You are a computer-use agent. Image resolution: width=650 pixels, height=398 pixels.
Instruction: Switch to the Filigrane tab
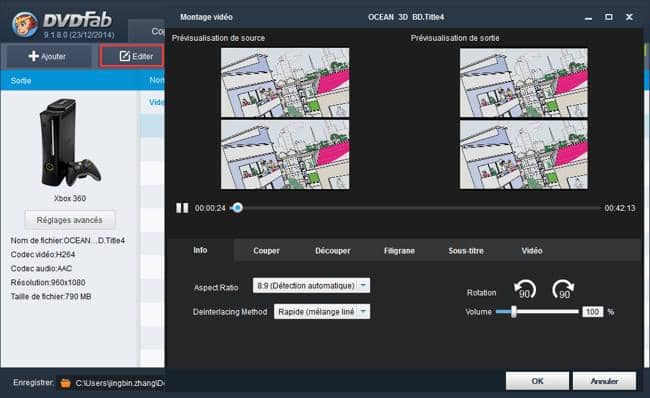tap(399, 250)
